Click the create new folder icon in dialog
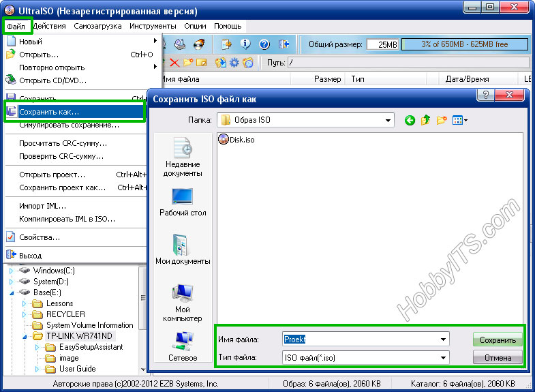This screenshot has width=535, height=392. [442, 120]
